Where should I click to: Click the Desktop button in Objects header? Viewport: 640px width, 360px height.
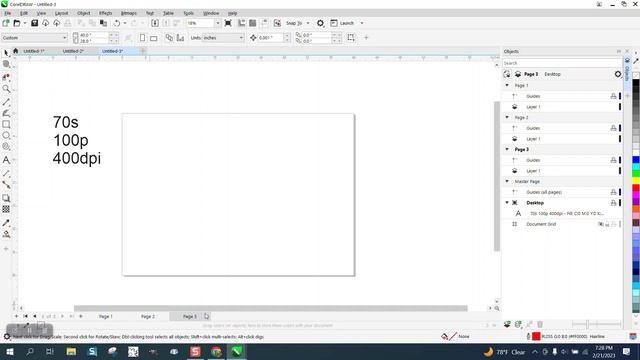pos(552,74)
